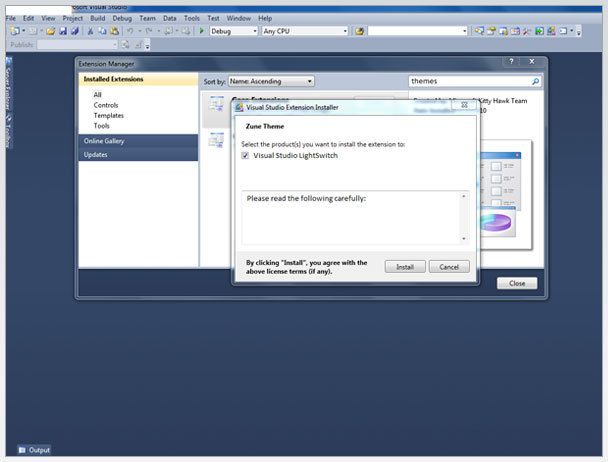Select the Tools category in Extension Manager
The height and width of the screenshot is (462, 608).
click(x=102, y=126)
